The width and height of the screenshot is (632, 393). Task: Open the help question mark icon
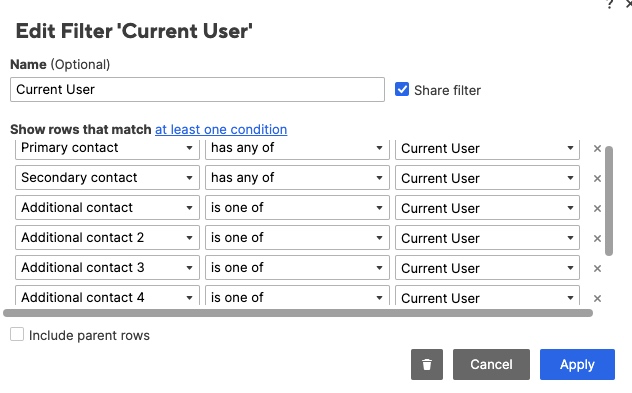[x=609, y=4]
